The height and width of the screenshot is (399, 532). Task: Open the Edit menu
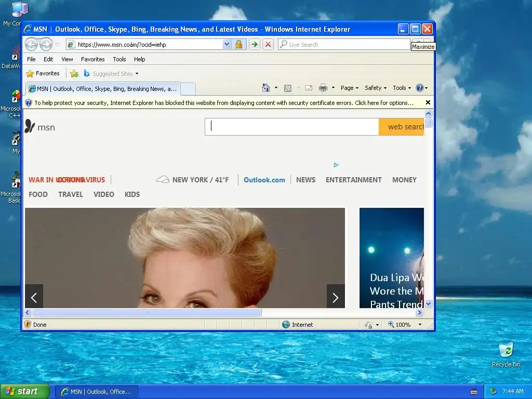(48, 59)
